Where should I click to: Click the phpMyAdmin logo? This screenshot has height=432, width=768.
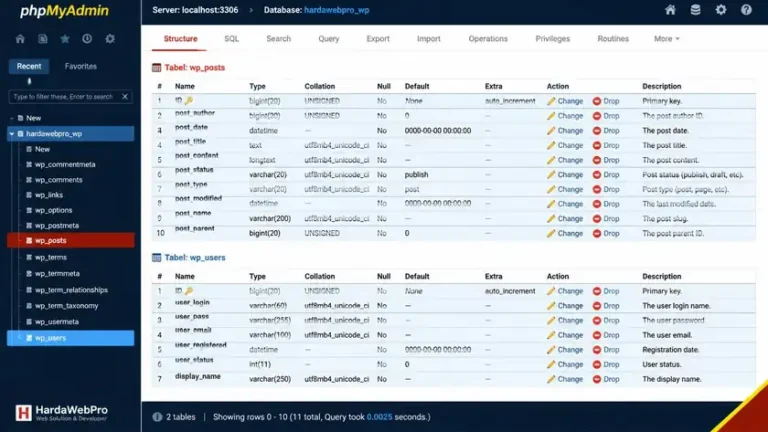(64, 11)
